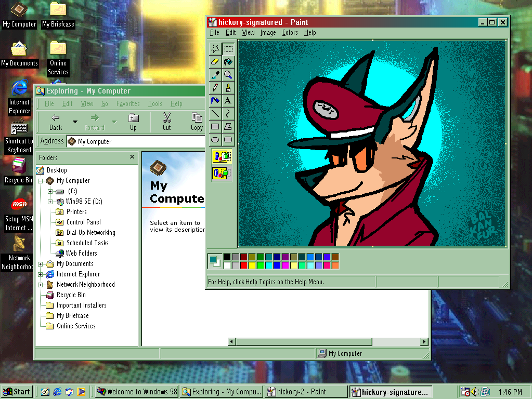Image resolution: width=532 pixels, height=399 pixels.
Task: Enable the opaque selection option in Paint
Action: [222, 156]
